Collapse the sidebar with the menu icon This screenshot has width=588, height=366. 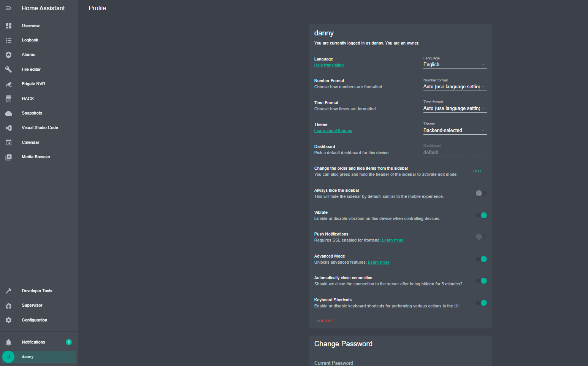pyautogui.click(x=8, y=8)
